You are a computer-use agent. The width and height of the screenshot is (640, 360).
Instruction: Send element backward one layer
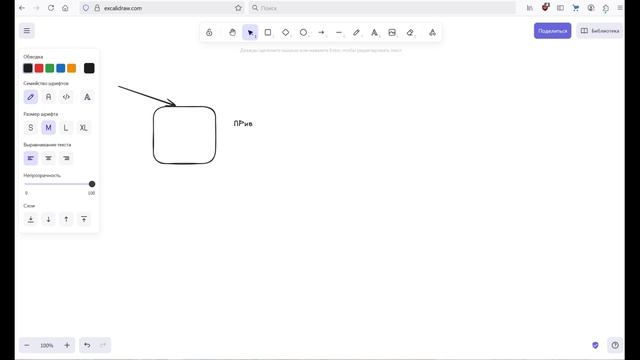48,219
